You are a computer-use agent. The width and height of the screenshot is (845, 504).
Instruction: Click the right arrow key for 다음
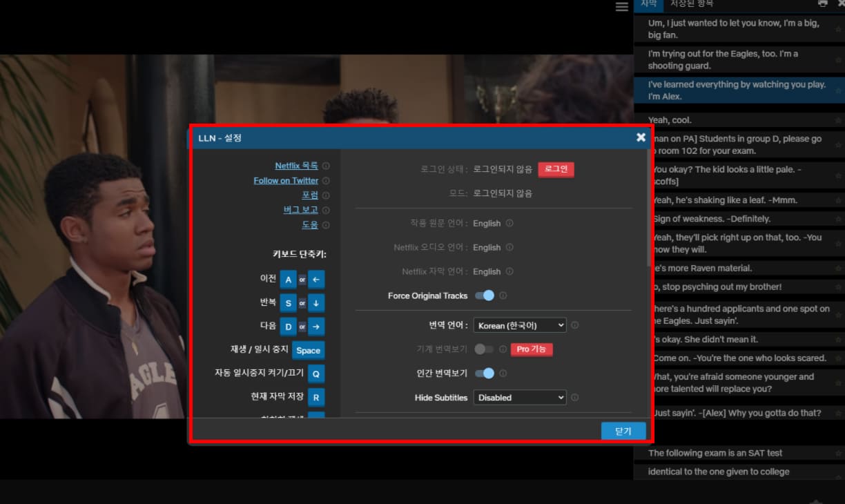[316, 327]
